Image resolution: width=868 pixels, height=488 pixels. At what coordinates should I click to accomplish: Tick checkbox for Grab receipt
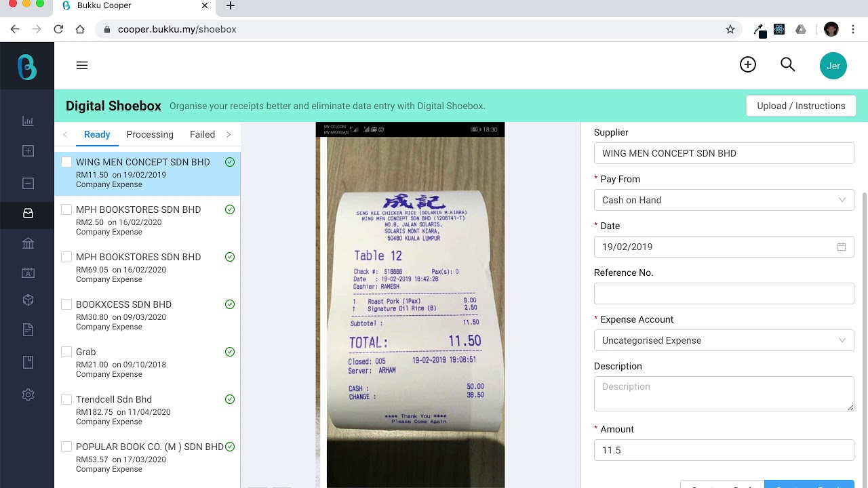66,352
